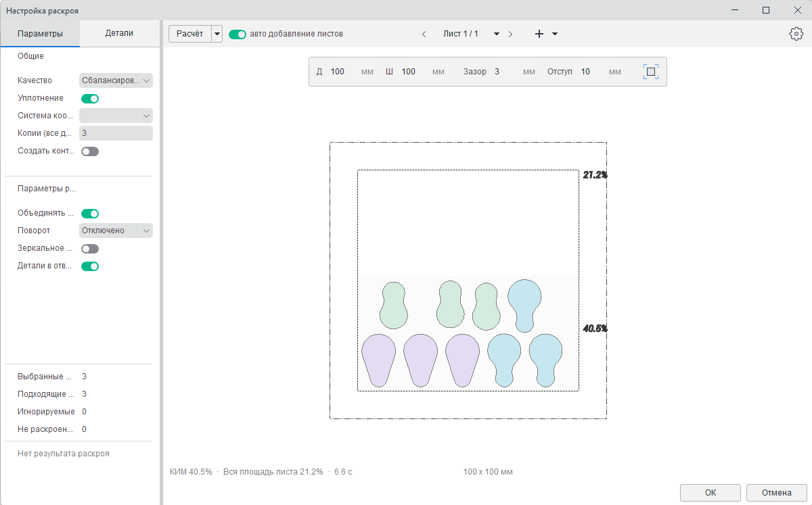This screenshot has height=505, width=812.
Task: Open the Поворот dropdown set to Отключено
Action: [x=116, y=231]
